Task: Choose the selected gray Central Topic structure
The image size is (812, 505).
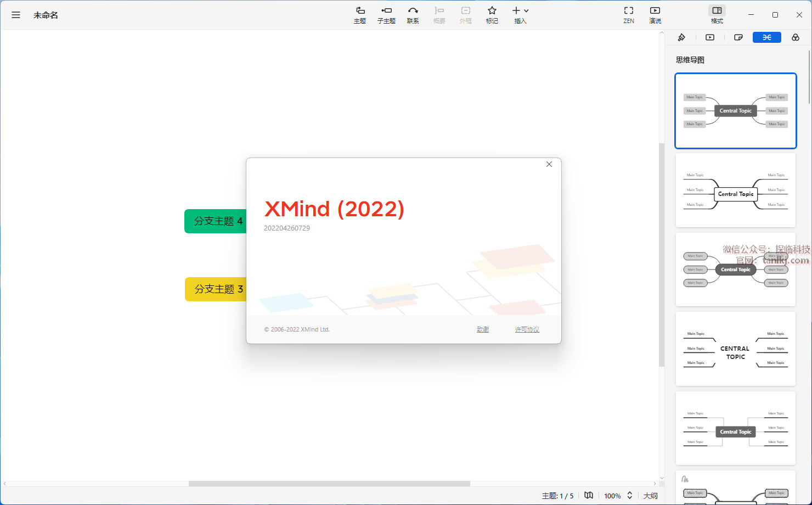Action: coord(736,111)
